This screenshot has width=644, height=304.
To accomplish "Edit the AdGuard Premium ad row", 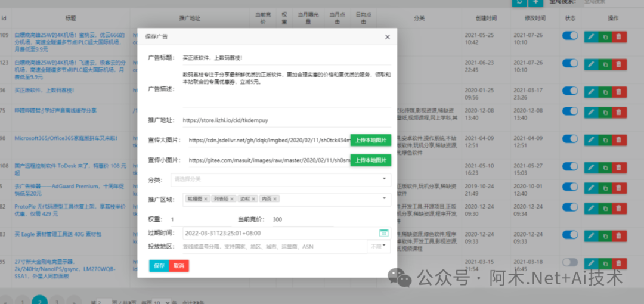I will 591,188.
